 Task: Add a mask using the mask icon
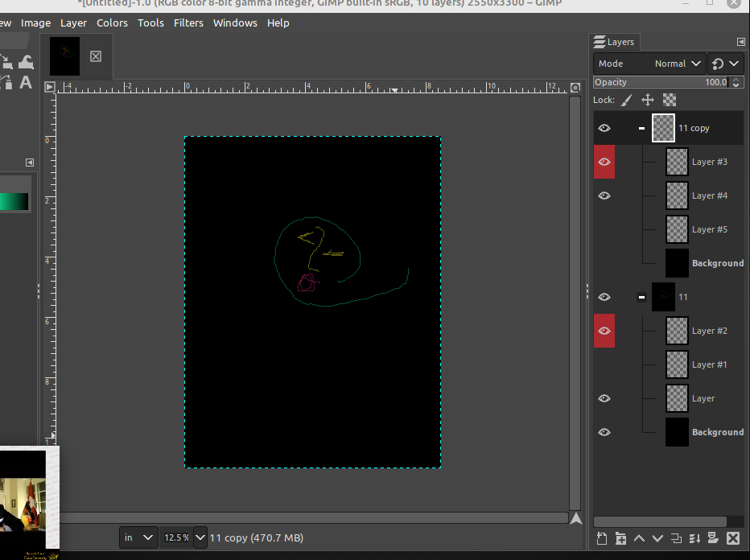coord(713,538)
